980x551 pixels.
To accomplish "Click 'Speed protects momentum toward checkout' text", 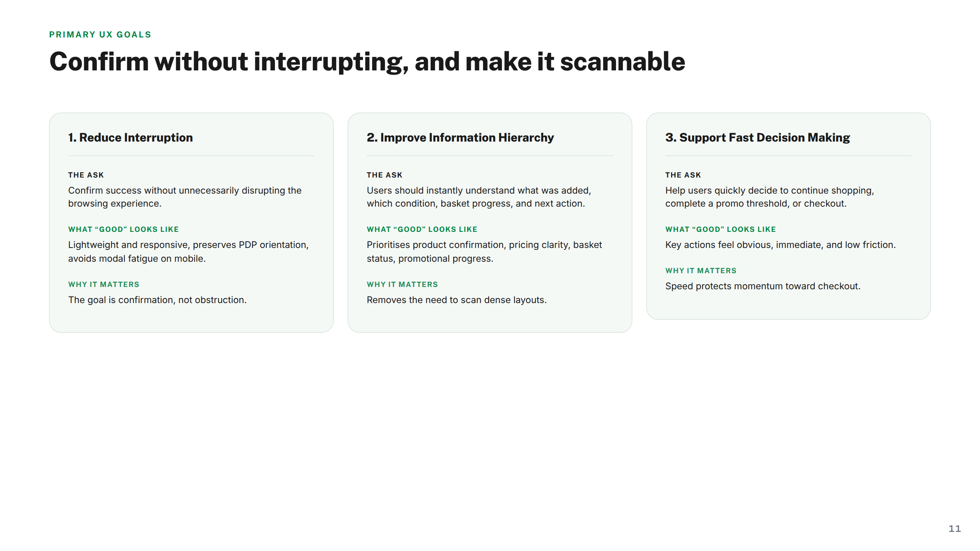I will pos(763,286).
